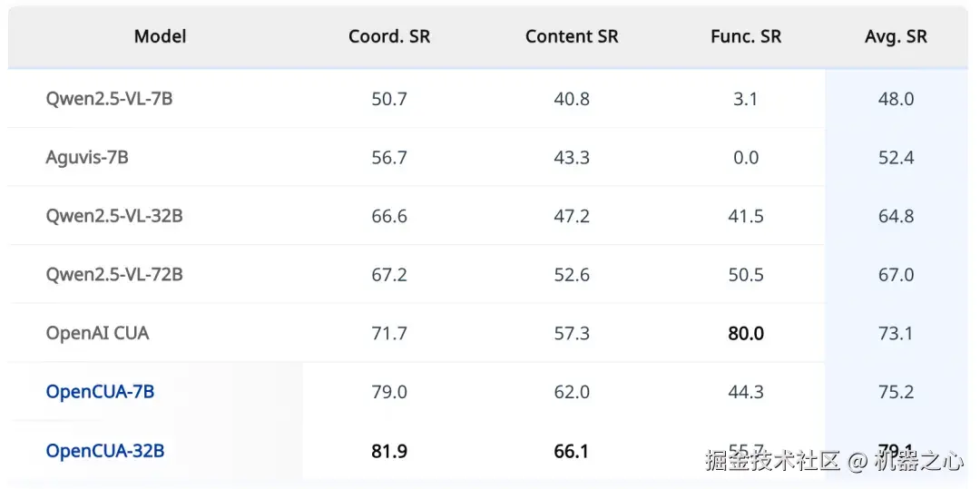Select the Qwen2.5-VL-32B row label
980x489 pixels.
pos(114,216)
